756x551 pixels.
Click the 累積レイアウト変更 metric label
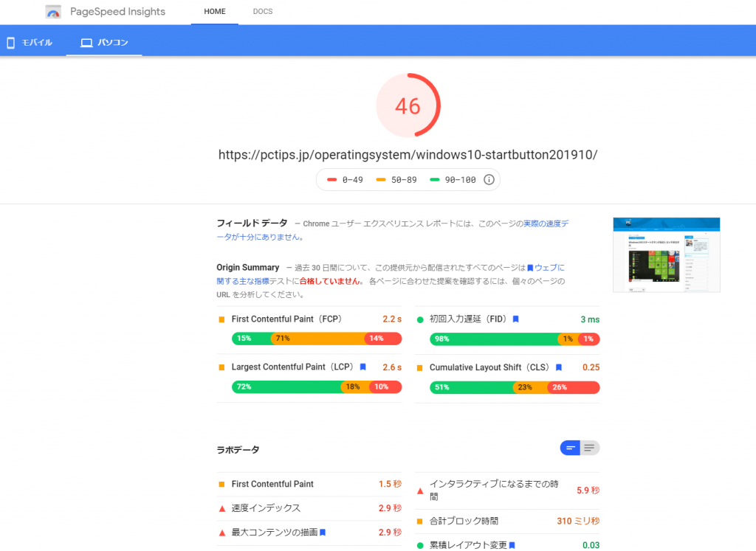click(468, 545)
